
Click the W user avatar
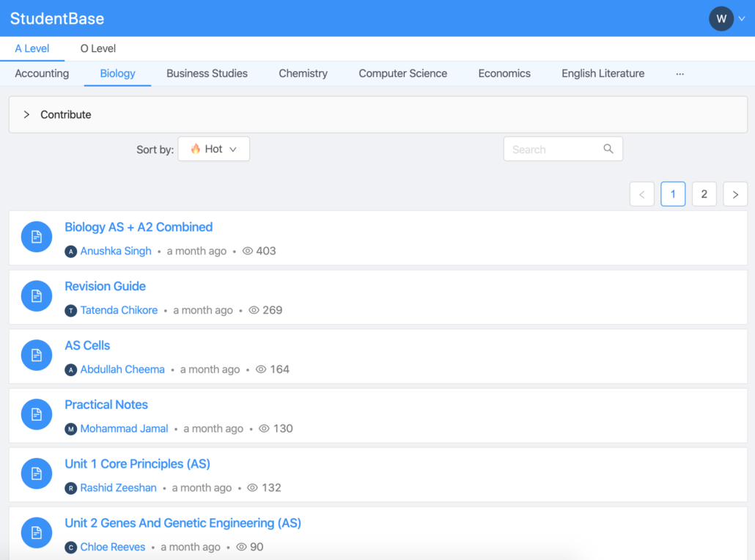point(721,19)
